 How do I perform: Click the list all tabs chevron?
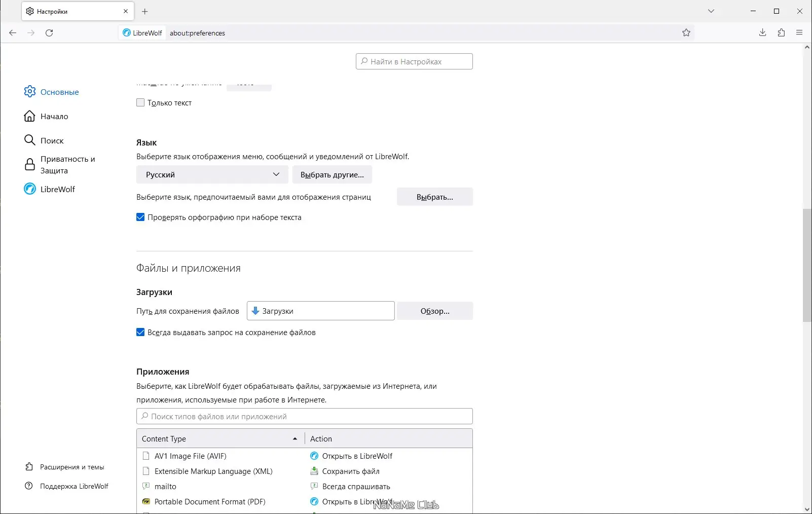711,11
